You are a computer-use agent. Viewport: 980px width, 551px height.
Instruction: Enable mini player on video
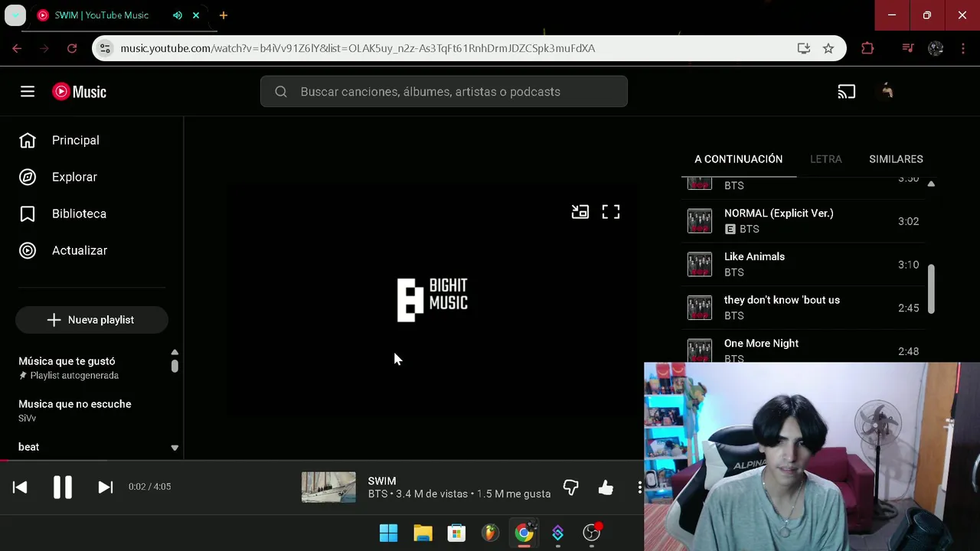[x=580, y=212]
